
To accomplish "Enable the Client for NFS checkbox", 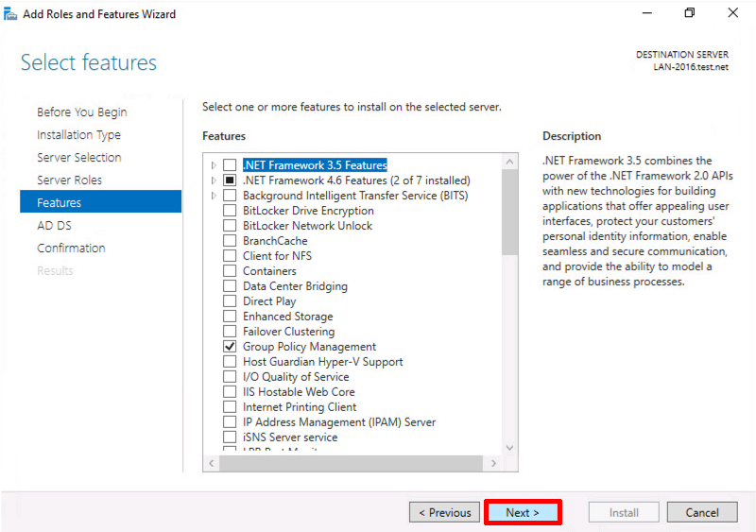I will [230, 256].
